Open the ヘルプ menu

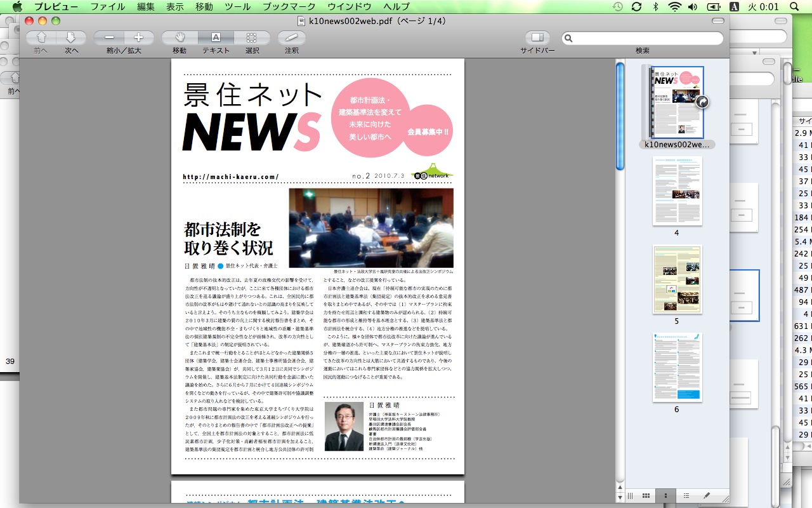coord(396,7)
